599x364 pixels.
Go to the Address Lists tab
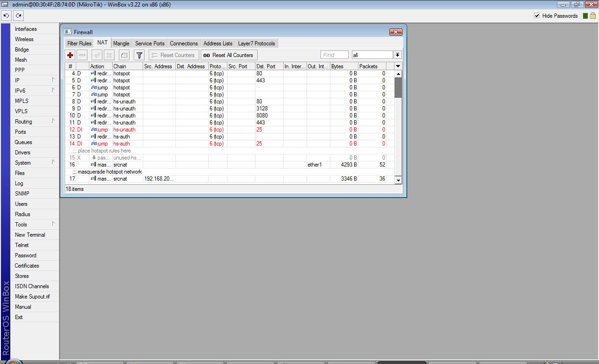point(218,44)
